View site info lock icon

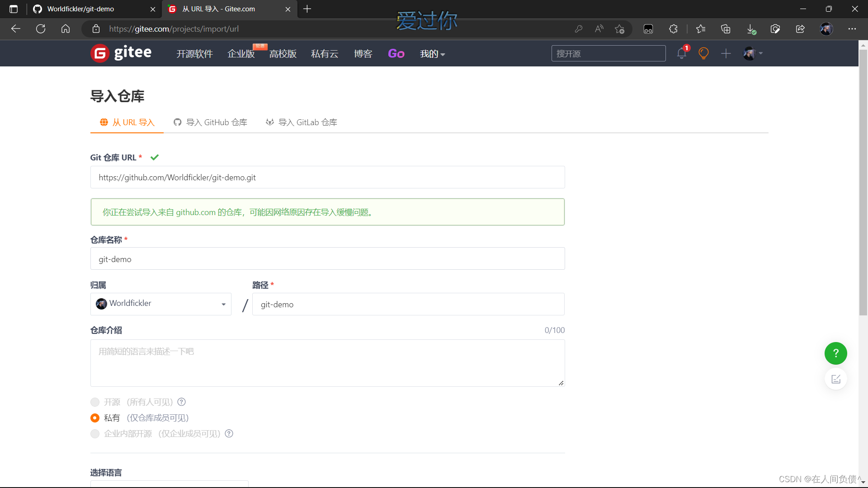click(x=96, y=29)
